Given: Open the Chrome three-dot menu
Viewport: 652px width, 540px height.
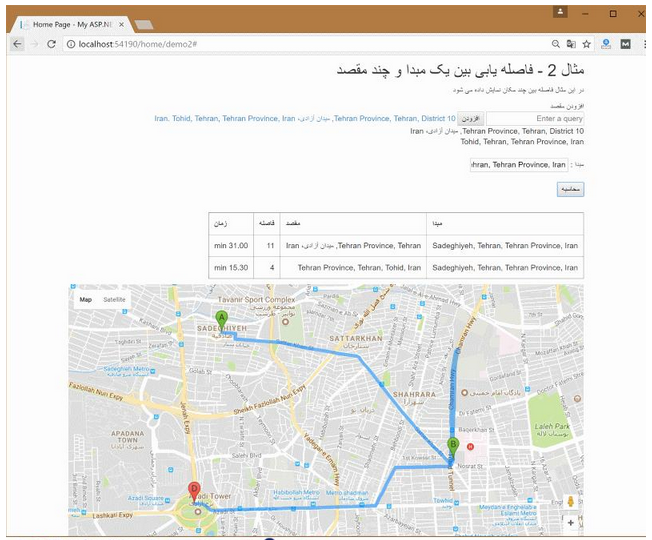Looking at the screenshot, I should (645, 44).
